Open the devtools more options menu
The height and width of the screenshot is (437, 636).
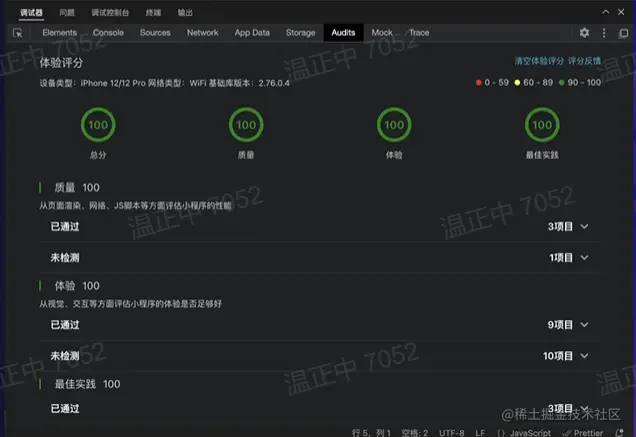coord(604,33)
